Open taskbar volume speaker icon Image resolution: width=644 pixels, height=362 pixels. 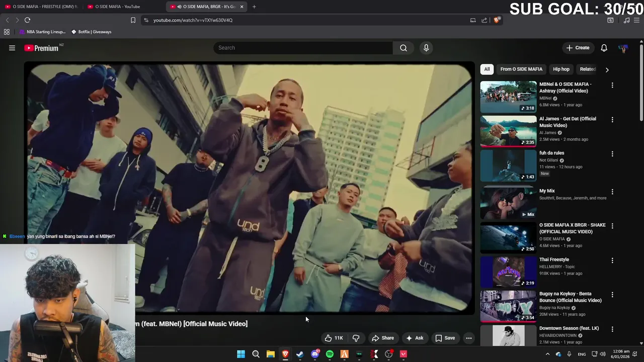click(x=603, y=354)
